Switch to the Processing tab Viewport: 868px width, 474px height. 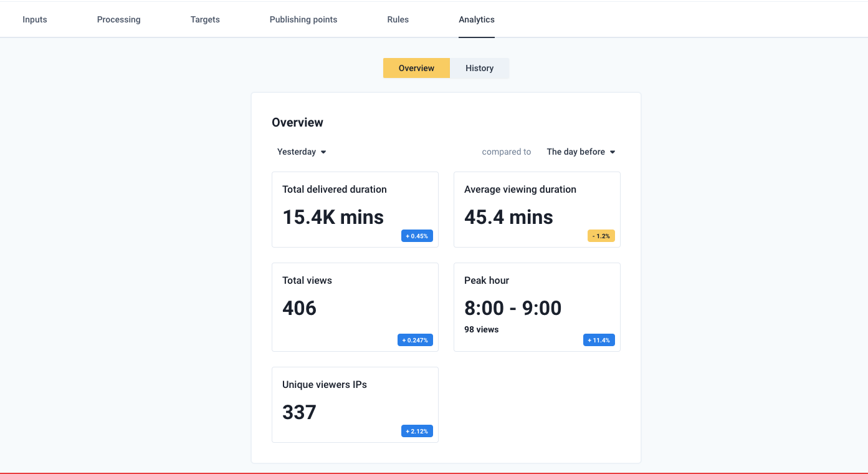click(x=118, y=19)
